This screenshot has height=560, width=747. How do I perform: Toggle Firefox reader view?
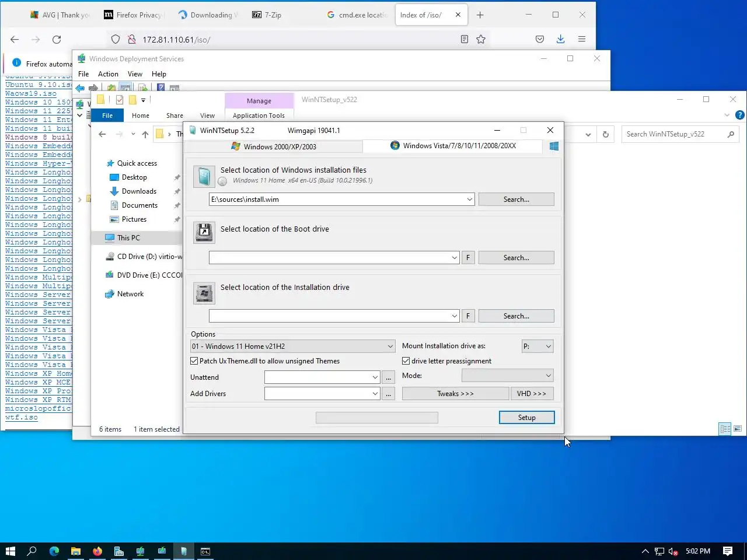tap(465, 39)
